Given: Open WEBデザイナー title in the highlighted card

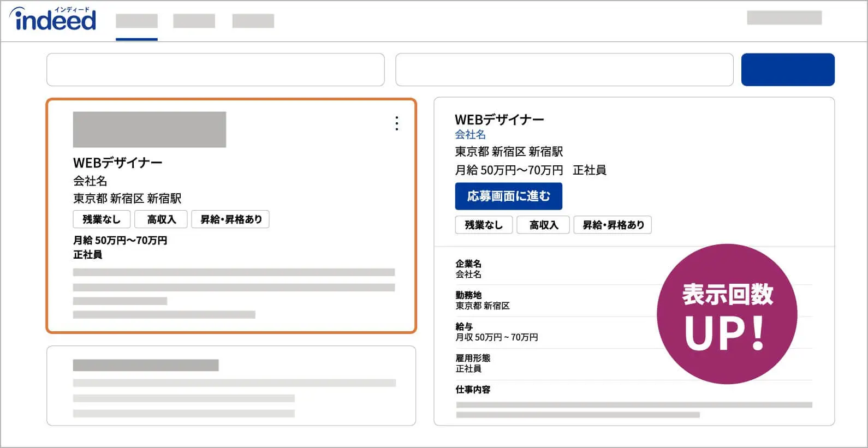Looking at the screenshot, I should [x=117, y=163].
